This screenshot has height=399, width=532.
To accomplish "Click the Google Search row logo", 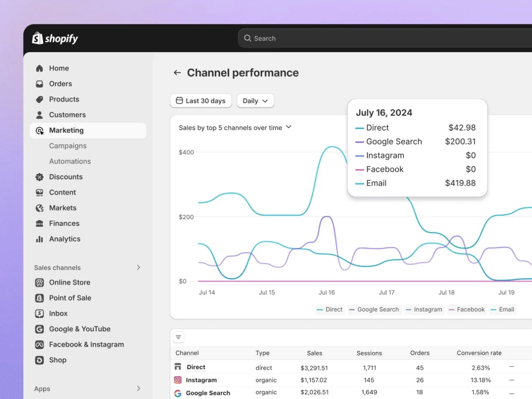I will [x=178, y=393].
